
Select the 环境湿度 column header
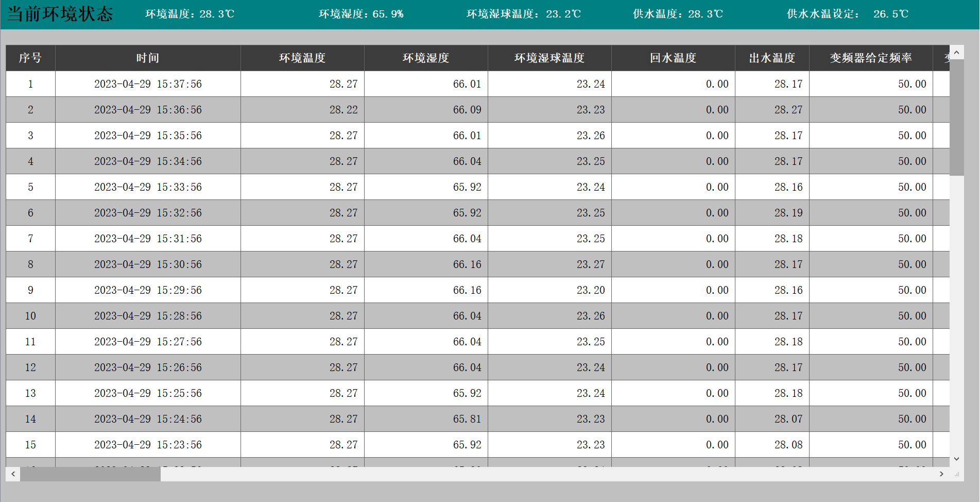click(x=426, y=58)
